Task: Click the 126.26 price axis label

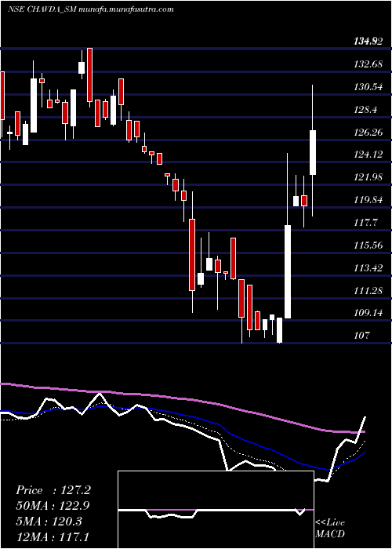Action: click(368, 133)
